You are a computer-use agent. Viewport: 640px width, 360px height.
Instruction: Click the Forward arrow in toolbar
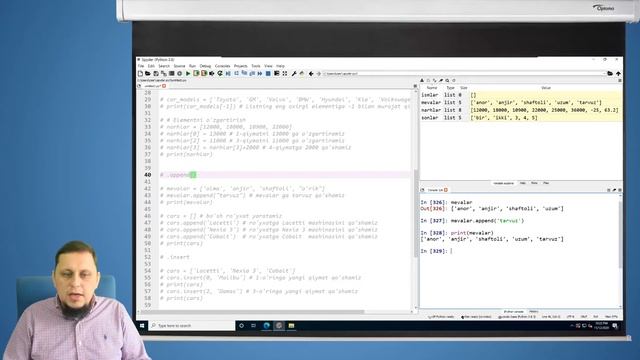click(318, 73)
